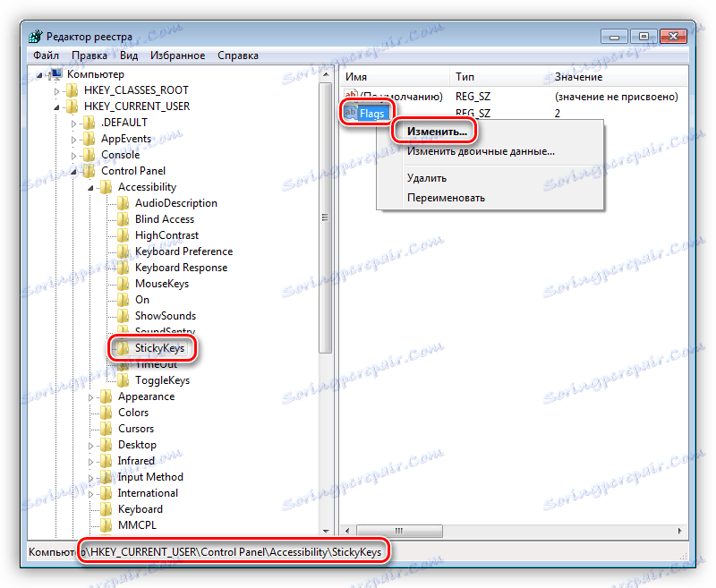This screenshot has width=716, height=588.
Task: Collapse the Accessibility key
Action: click(x=90, y=188)
